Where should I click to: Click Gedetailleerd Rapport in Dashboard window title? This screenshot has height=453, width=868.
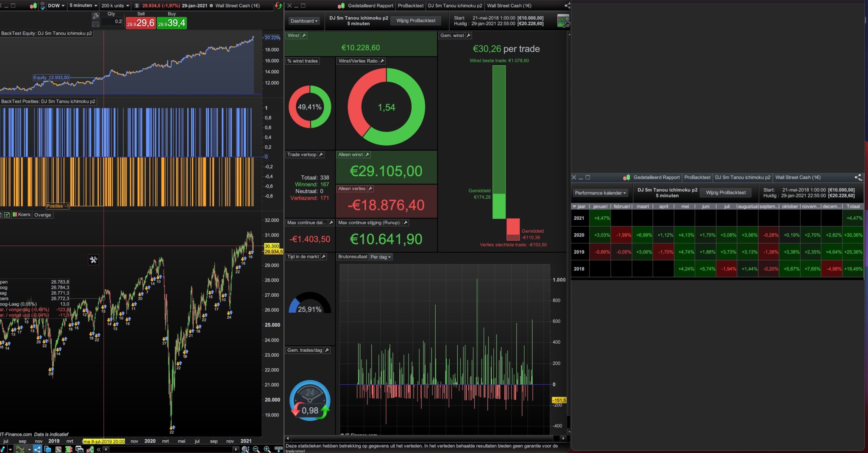370,6
